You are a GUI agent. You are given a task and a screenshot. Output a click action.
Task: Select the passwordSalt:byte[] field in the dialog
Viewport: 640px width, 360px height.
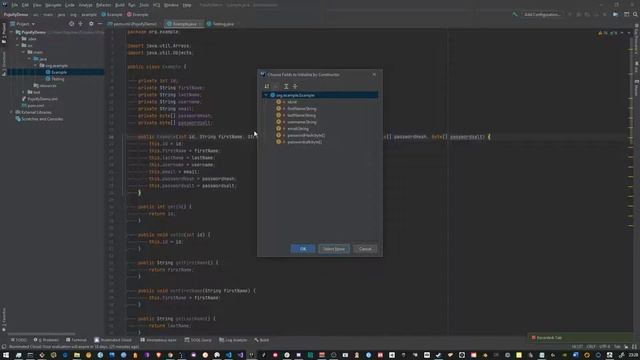(304, 142)
